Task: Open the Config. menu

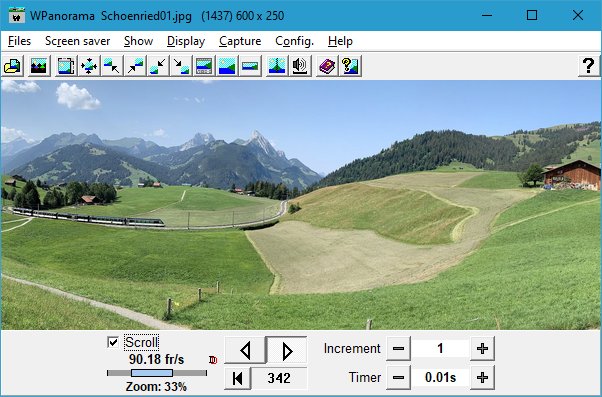Action: tap(294, 41)
